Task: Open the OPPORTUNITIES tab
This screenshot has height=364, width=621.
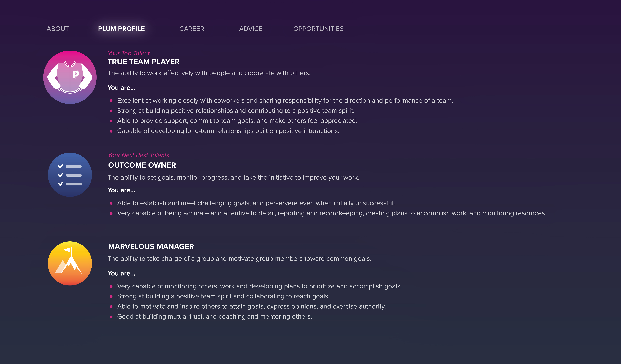Action: click(318, 29)
